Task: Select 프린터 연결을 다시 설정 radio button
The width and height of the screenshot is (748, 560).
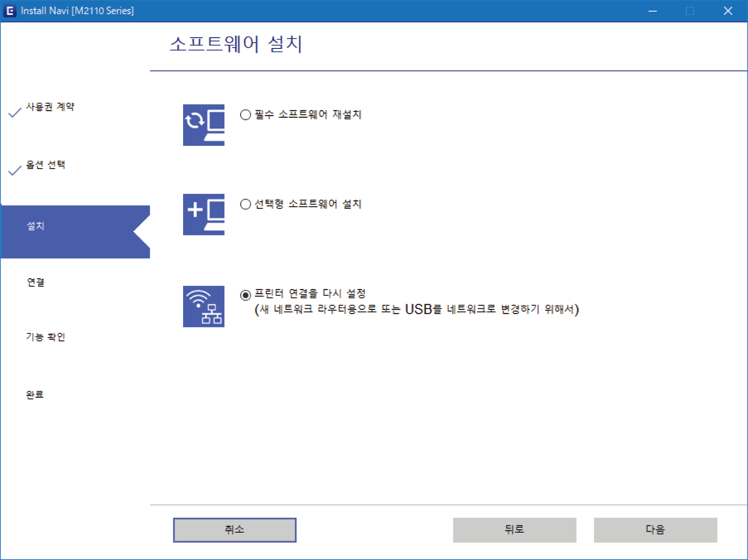Action: pos(245,295)
